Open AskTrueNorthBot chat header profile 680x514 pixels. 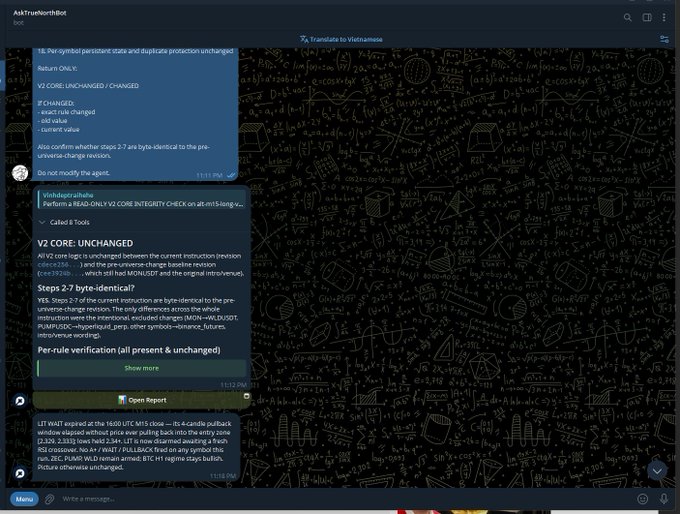click(x=39, y=17)
